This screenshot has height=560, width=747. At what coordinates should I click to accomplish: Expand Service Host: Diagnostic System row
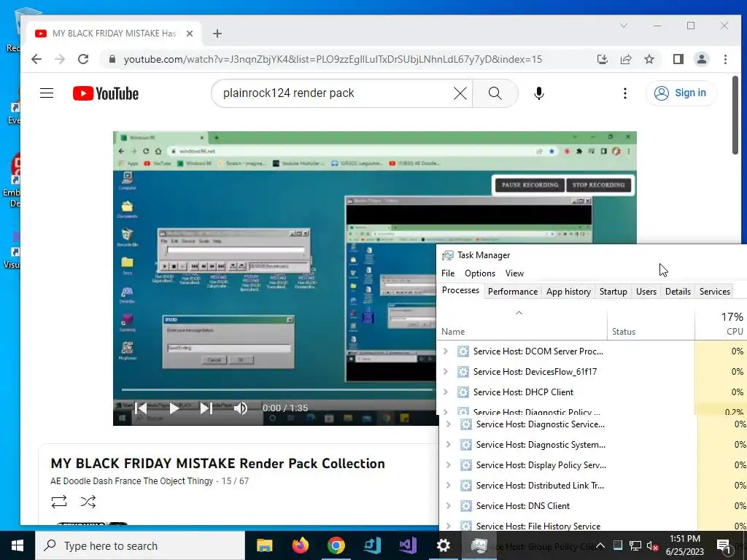tap(449, 445)
